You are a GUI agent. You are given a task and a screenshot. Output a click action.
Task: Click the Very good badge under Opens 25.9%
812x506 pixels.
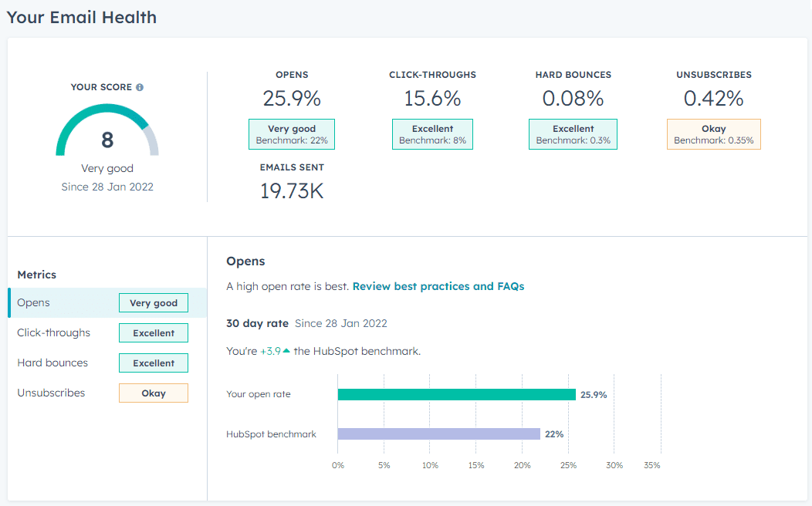point(292,134)
